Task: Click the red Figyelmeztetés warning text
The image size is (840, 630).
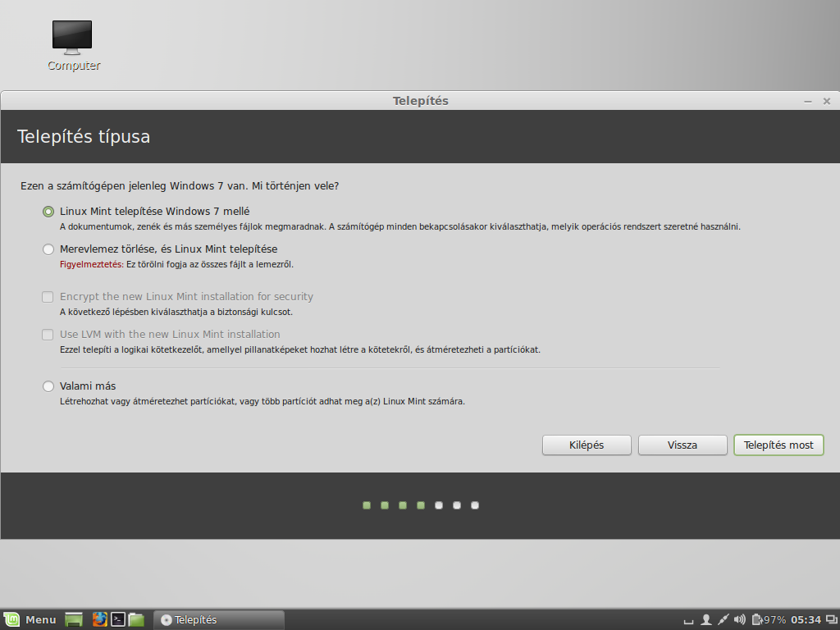Action: pos(92,265)
